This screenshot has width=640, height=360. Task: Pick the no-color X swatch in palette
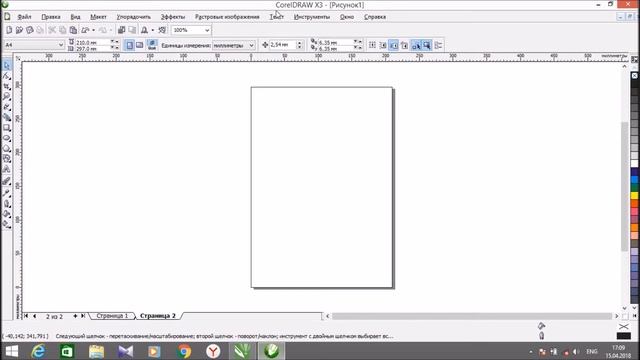click(634, 76)
